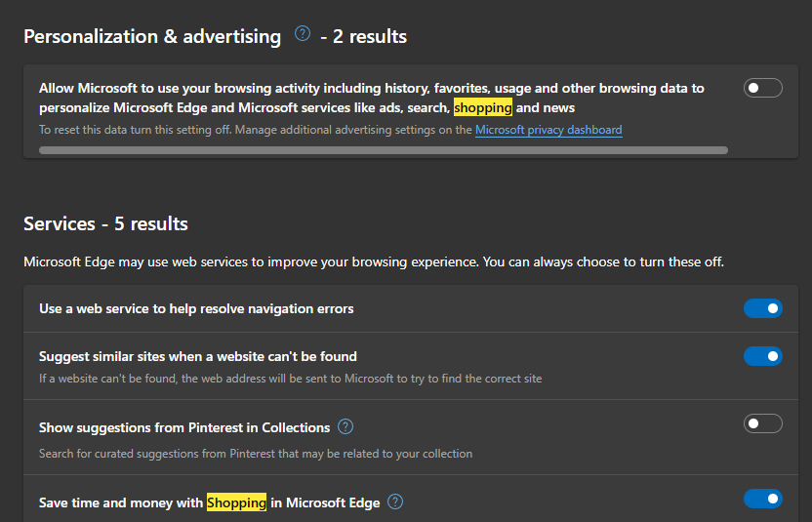
Task: Click highlighted "shopping" word in personalization text
Action: [x=482, y=107]
